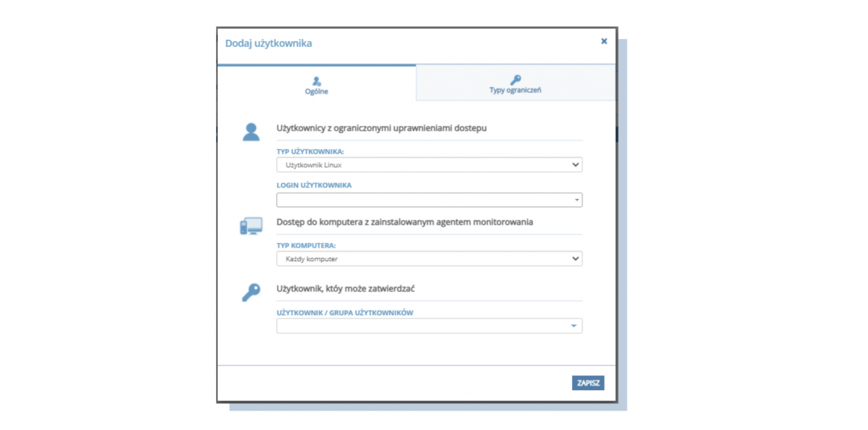Switch to the Ogólne tab label
Viewport: 868px width, 430px height.
[x=317, y=92]
